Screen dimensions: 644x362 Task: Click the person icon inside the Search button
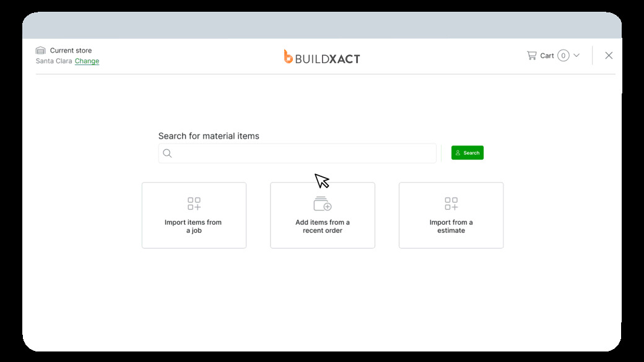[x=459, y=153]
